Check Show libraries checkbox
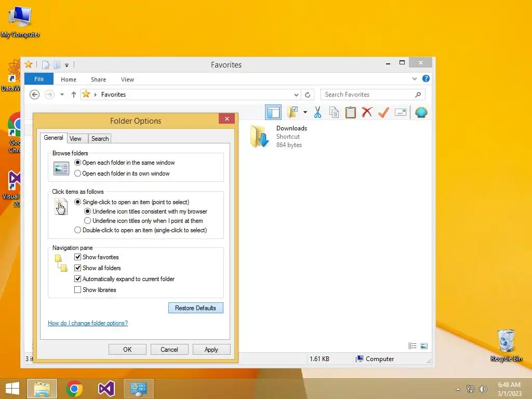The width and height of the screenshot is (532, 399). coord(78,290)
